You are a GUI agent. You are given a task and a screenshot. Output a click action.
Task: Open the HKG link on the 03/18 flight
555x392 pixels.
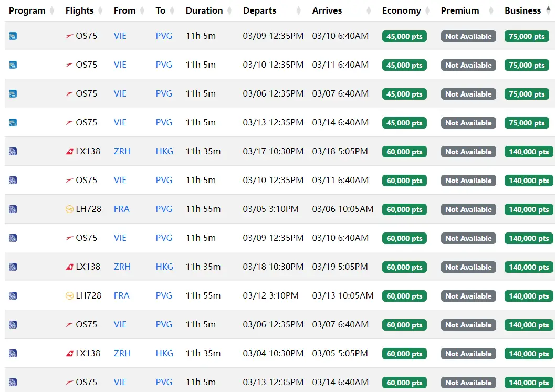point(164,267)
